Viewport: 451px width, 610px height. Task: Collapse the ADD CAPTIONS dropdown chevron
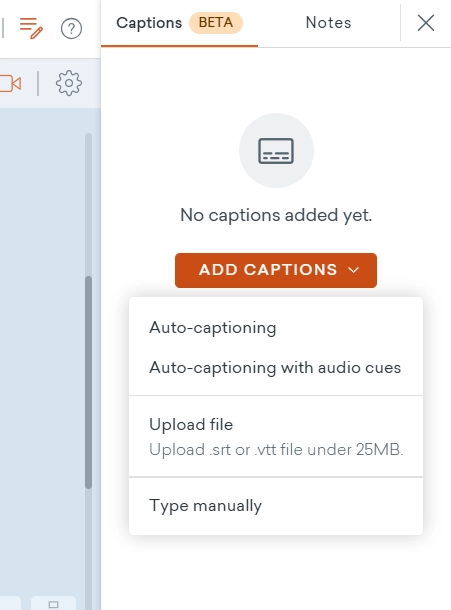[353, 270]
